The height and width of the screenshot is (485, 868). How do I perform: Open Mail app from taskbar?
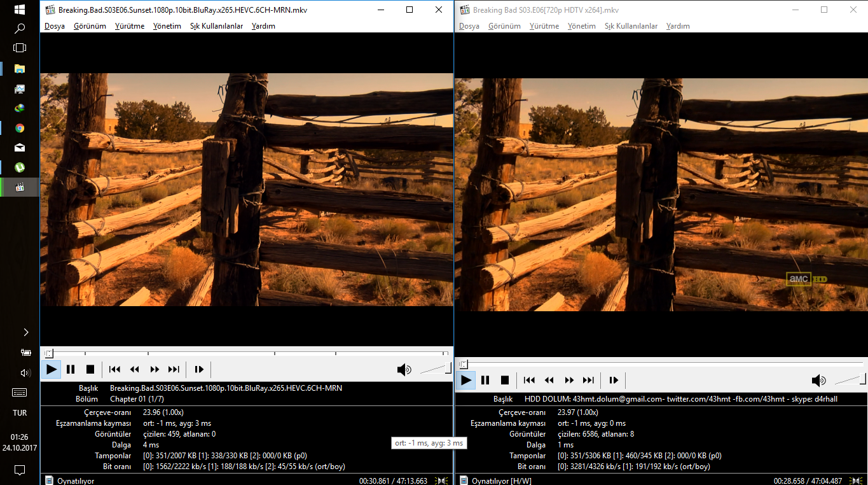coord(20,148)
